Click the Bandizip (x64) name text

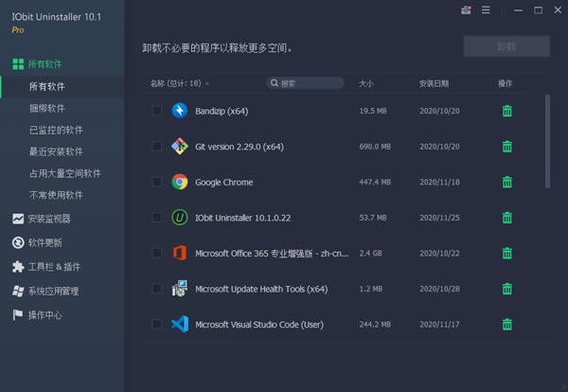coord(222,111)
